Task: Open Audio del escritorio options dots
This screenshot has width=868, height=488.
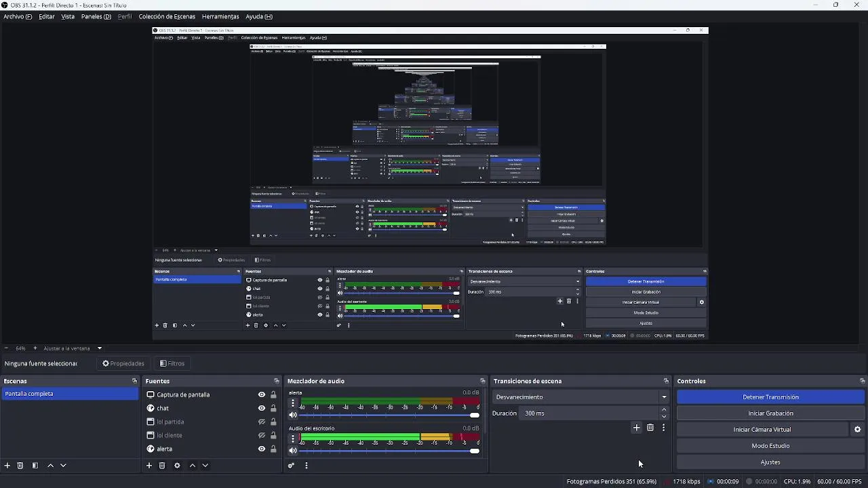Action: [293, 439]
